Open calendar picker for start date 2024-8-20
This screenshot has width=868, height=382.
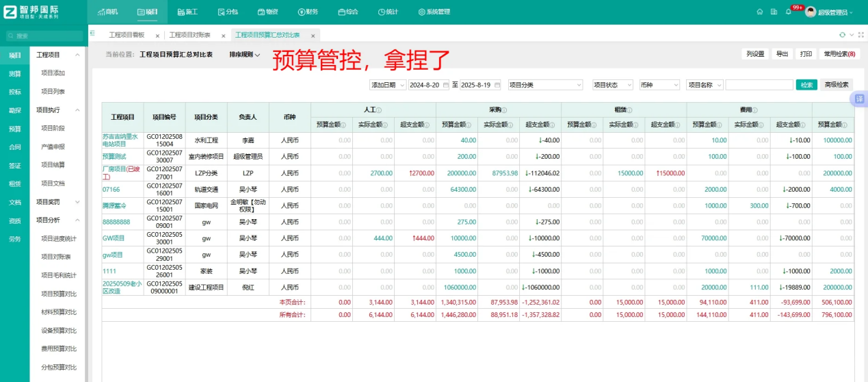446,85
